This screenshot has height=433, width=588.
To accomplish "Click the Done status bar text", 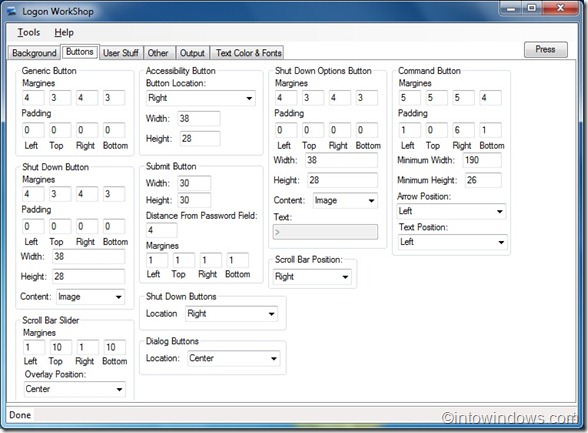I will click(20, 415).
